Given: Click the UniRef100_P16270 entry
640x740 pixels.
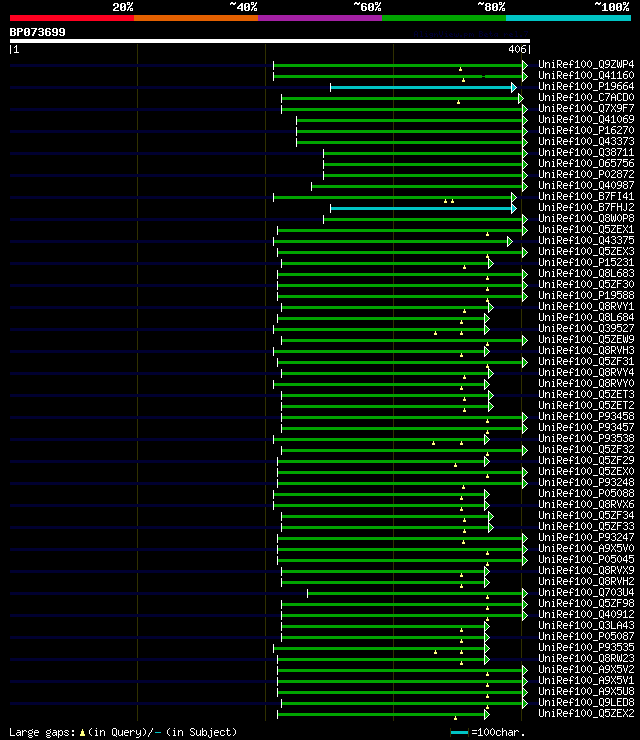Looking at the screenshot, I should [x=586, y=130].
